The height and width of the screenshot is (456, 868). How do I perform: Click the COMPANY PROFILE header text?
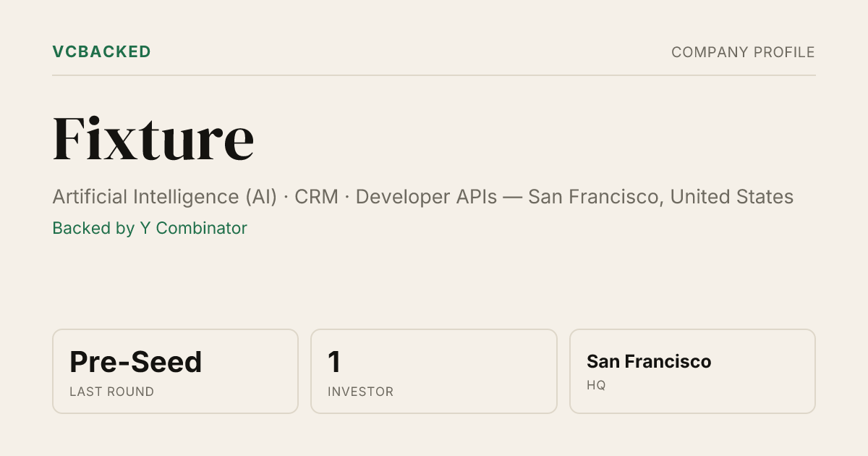pos(743,52)
